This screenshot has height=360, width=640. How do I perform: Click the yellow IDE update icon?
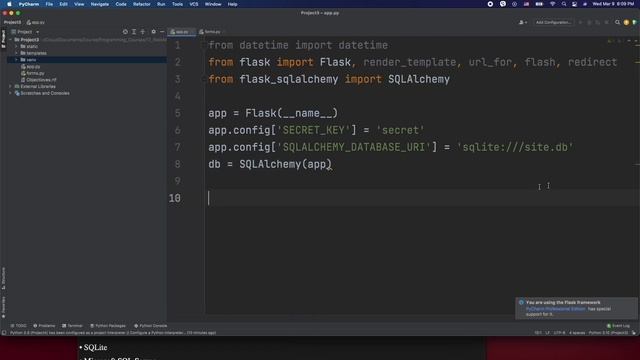(626, 22)
